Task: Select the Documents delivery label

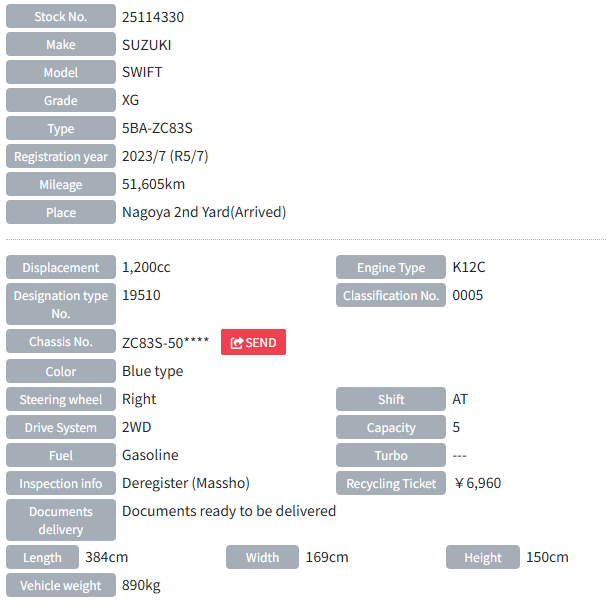Action: 61,521
